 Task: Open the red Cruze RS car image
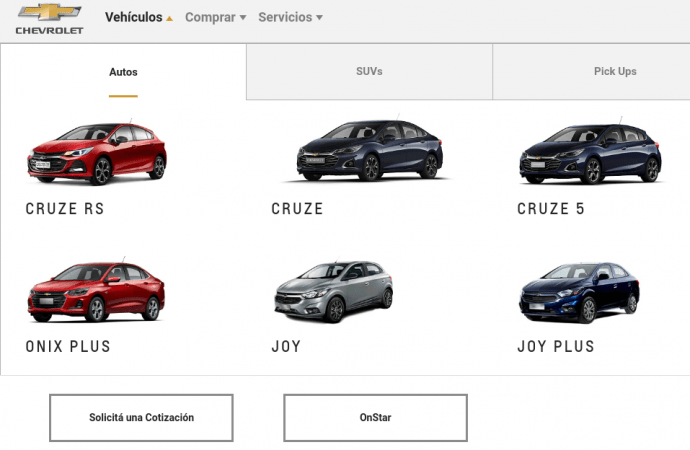coord(97,152)
